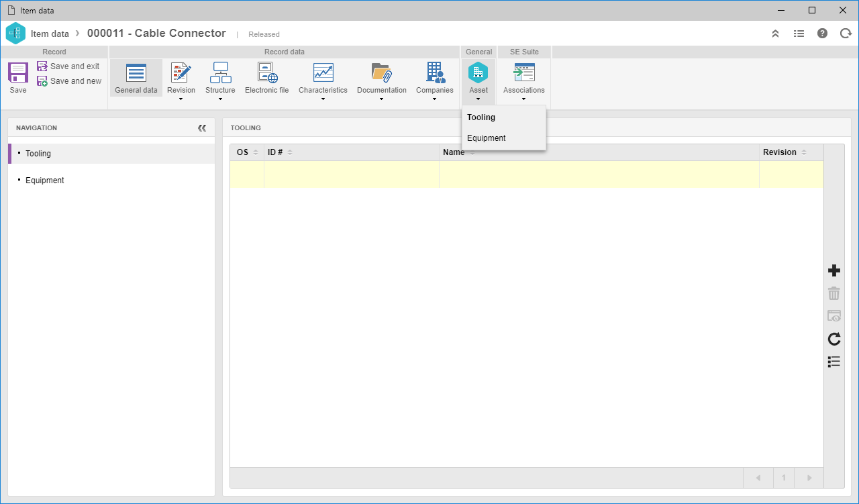
Task: Go to previous page of results
Action: point(758,478)
